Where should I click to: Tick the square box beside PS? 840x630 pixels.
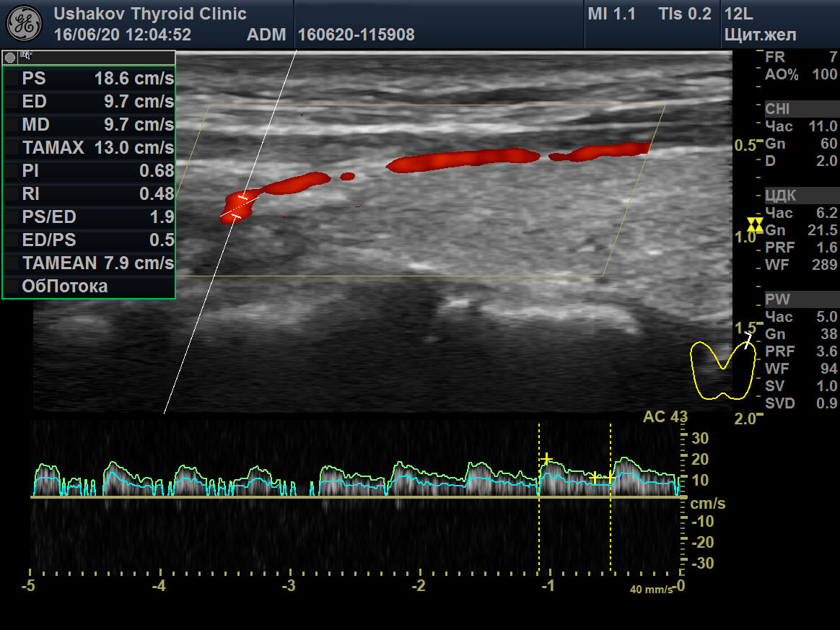[x=12, y=79]
